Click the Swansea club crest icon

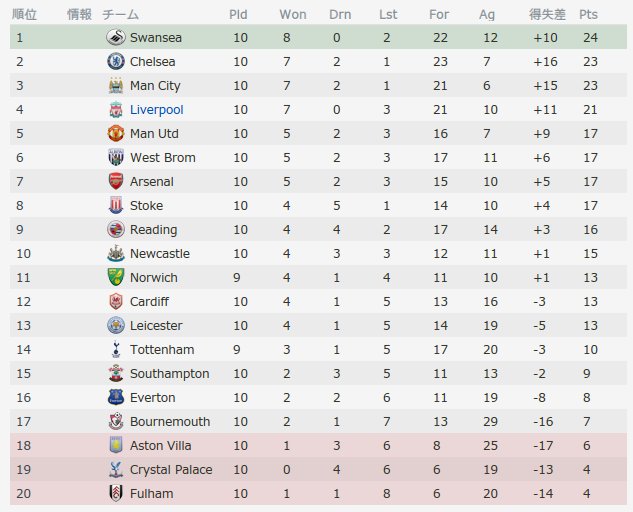click(115, 38)
